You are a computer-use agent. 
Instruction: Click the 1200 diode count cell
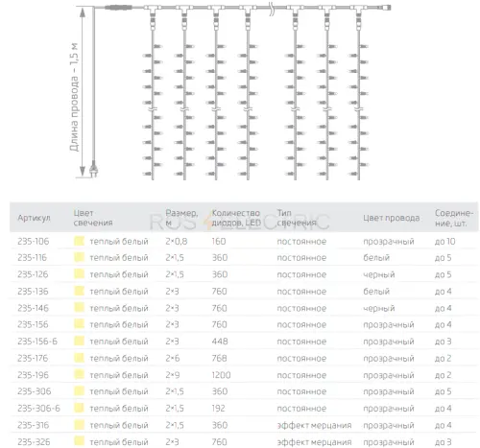(221, 375)
